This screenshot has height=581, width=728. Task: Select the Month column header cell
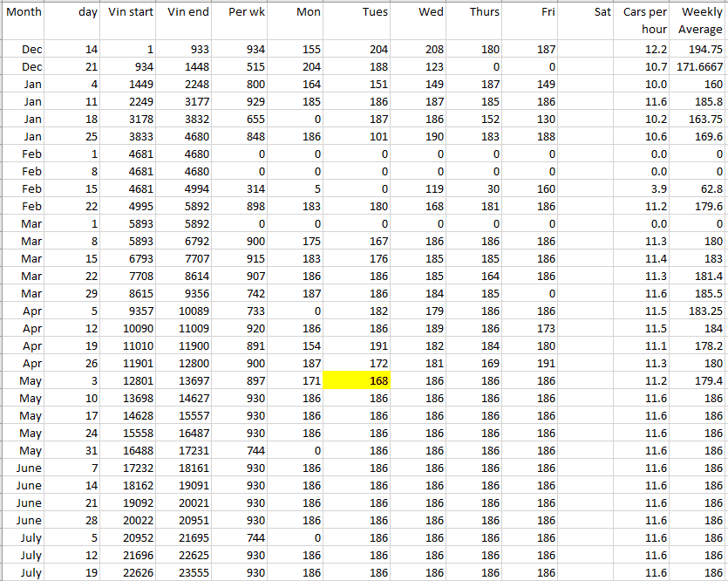pyautogui.click(x=24, y=12)
